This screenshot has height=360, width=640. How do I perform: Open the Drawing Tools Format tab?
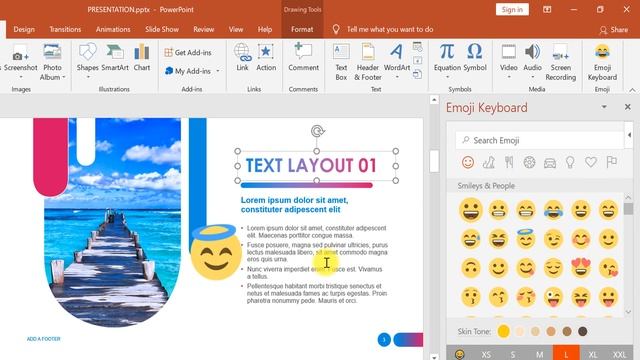(x=302, y=29)
